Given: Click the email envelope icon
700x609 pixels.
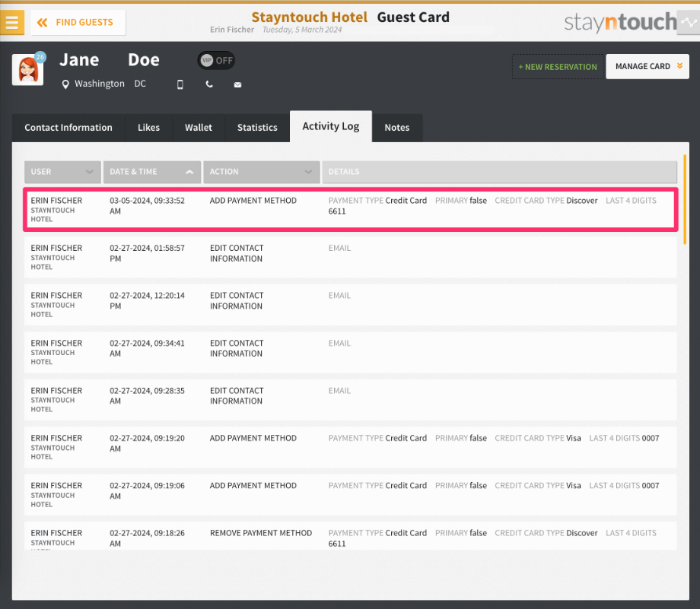Looking at the screenshot, I should click(237, 84).
